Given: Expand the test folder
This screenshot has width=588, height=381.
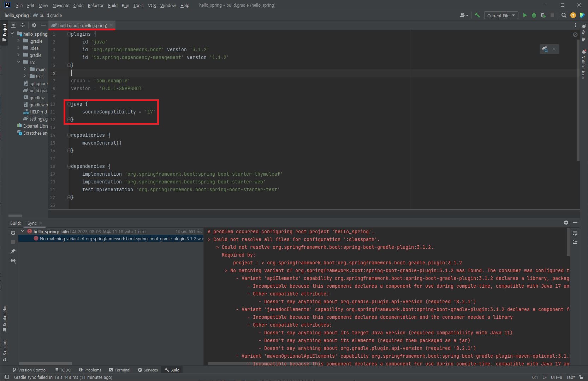Looking at the screenshot, I should tap(25, 76).
